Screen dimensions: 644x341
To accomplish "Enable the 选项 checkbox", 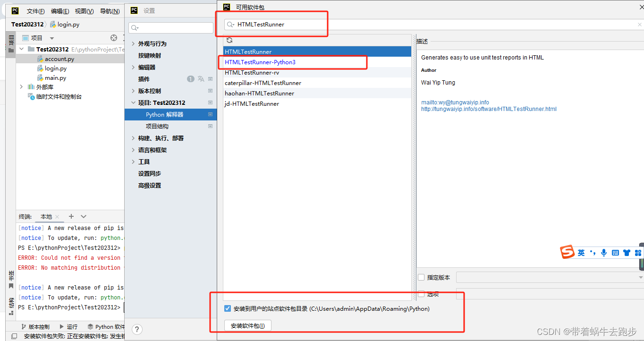I will coord(421,294).
